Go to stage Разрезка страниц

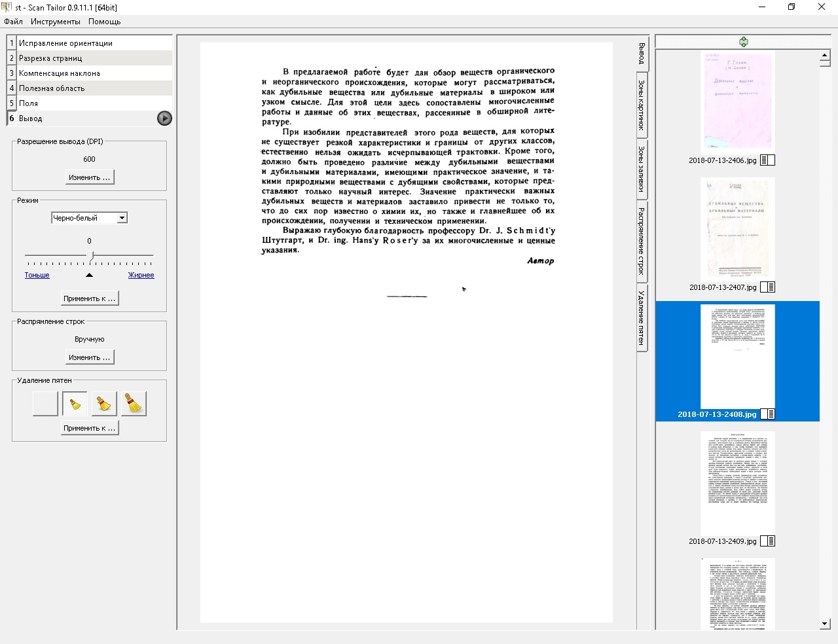point(90,58)
